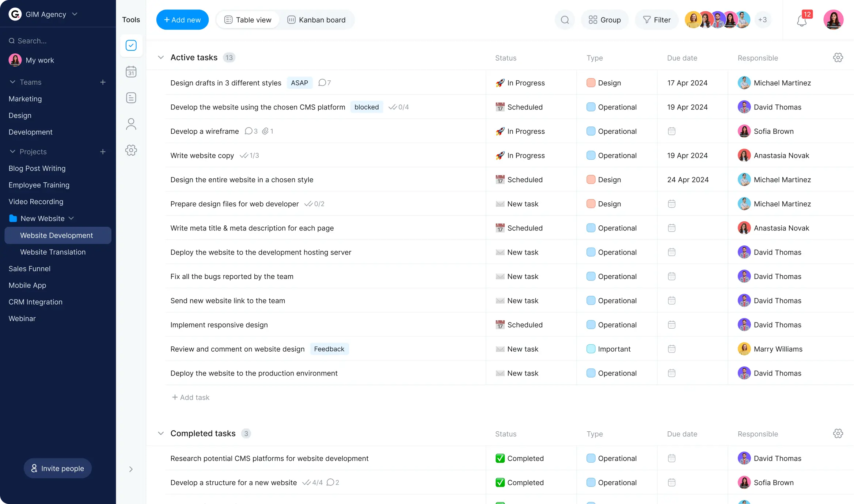Open the People tool icon
This screenshot has height=504, width=854.
131,124
